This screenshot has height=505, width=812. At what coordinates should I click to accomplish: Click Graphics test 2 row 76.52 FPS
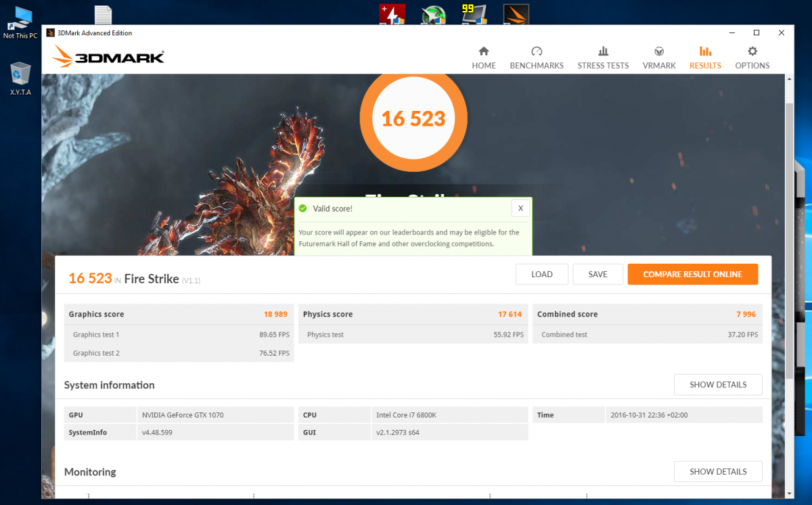(x=179, y=353)
